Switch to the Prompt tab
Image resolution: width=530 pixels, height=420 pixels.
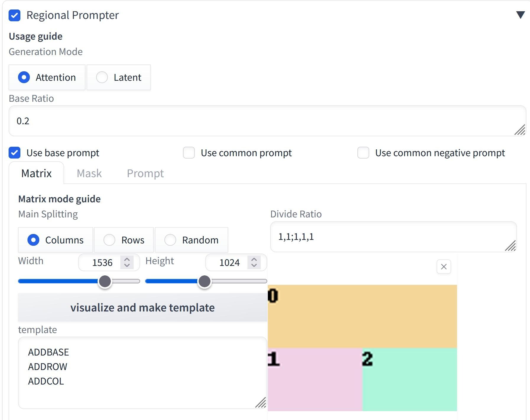coord(145,173)
